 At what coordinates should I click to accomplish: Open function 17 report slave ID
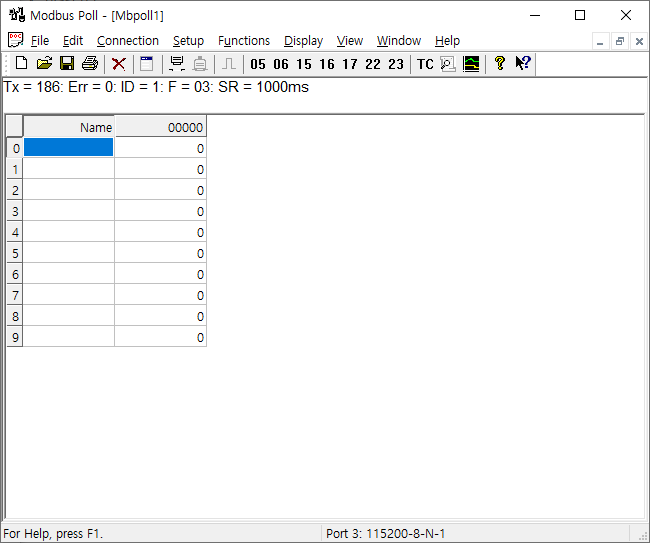click(349, 64)
